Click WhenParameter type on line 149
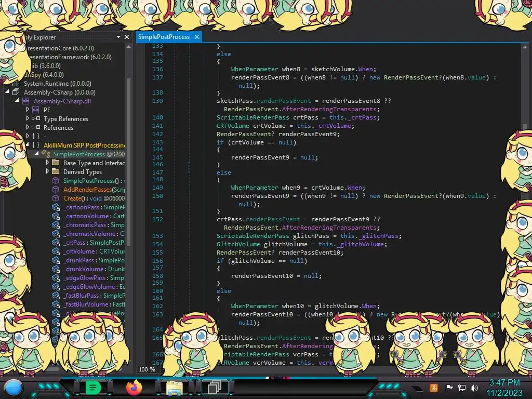532x399 pixels. point(255,188)
